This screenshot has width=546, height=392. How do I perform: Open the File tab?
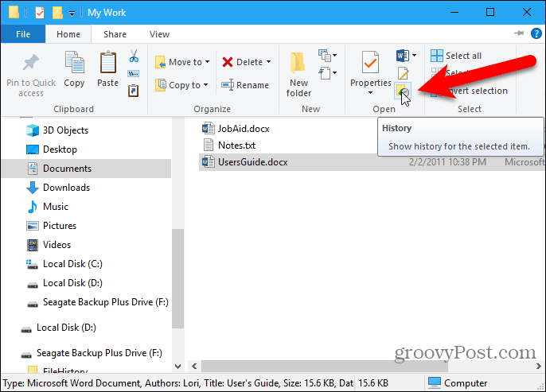pos(23,34)
